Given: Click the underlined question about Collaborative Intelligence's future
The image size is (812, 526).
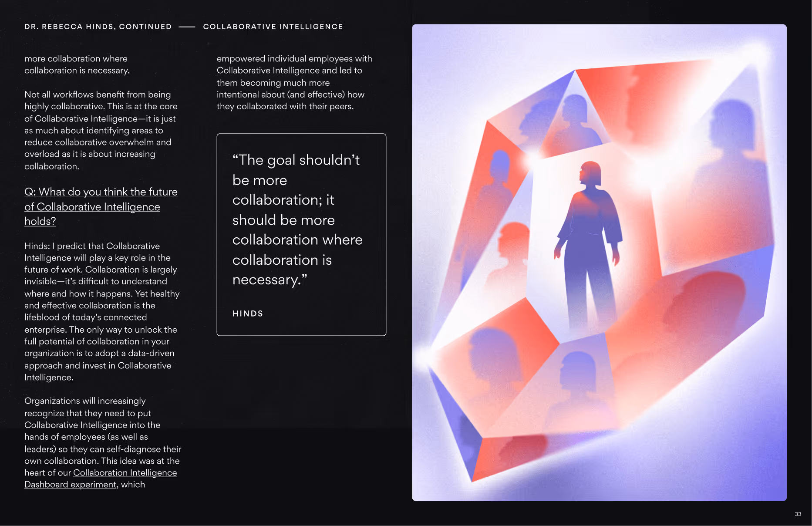Looking at the screenshot, I should [x=101, y=206].
